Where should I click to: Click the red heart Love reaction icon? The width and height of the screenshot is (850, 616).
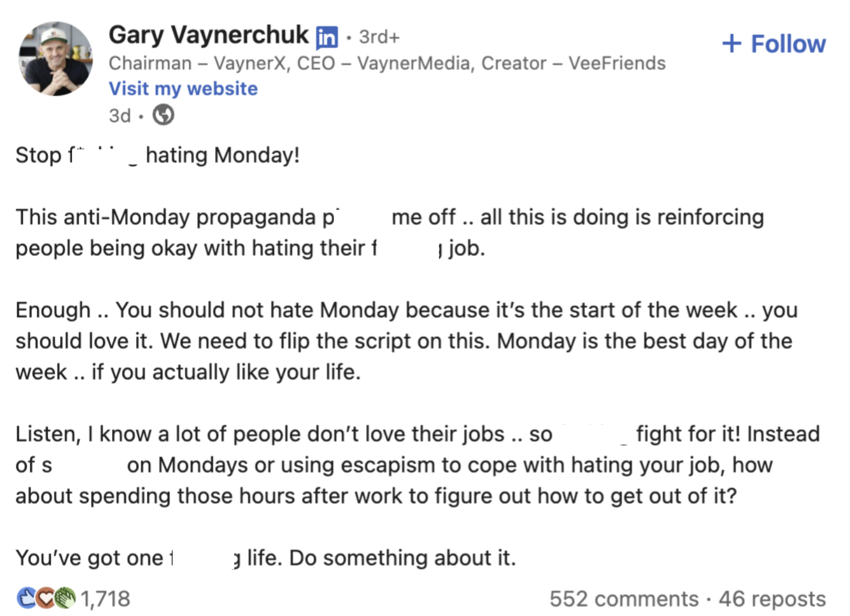(x=46, y=598)
